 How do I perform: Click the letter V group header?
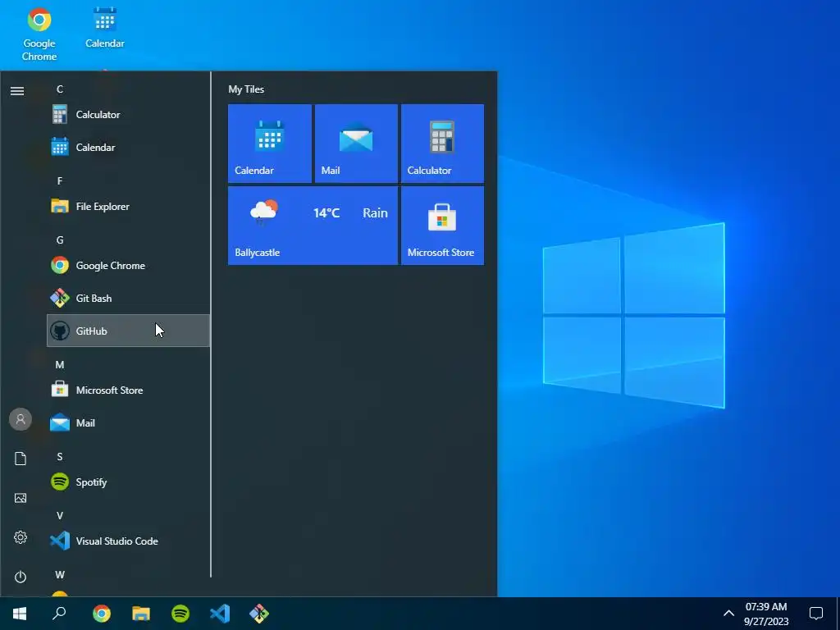[x=60, y=516]
